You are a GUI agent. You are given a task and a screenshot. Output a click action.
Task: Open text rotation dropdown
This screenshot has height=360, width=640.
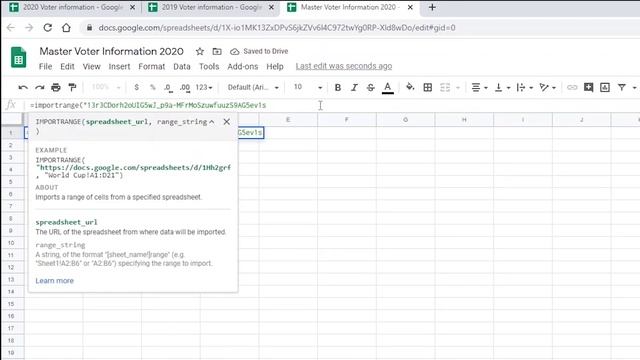point(547,87)
